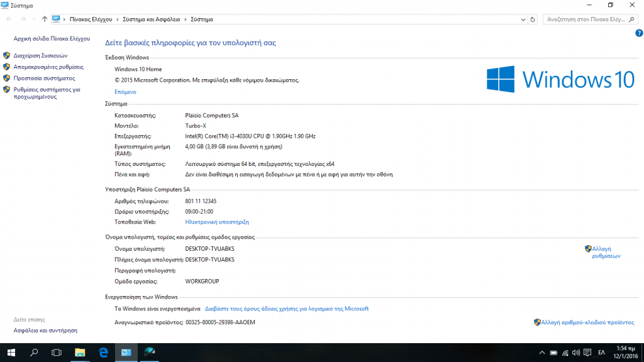This screenshot has height=362, width=644.
Task: Select the product ID 00325-80005-29398-AAOEM
Action: tap(220, 322)
